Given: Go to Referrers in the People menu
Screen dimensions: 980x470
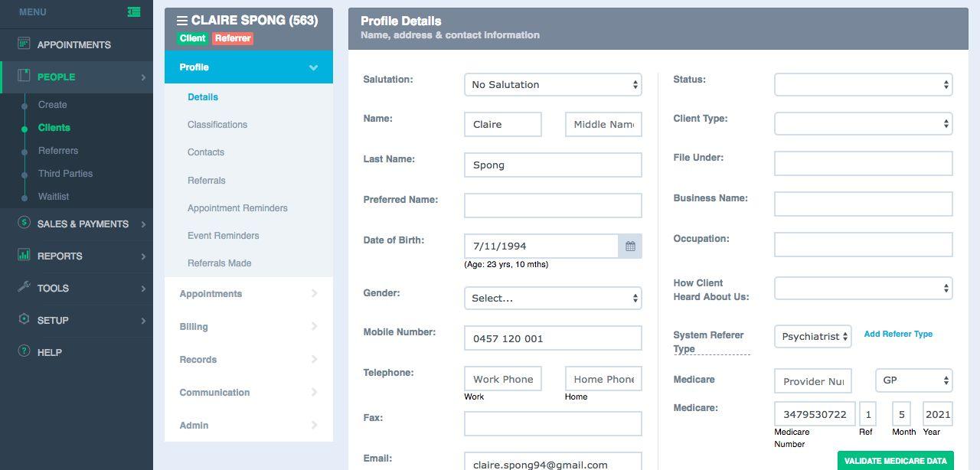Looking at the screenshot, I should [x=58, y=151].
